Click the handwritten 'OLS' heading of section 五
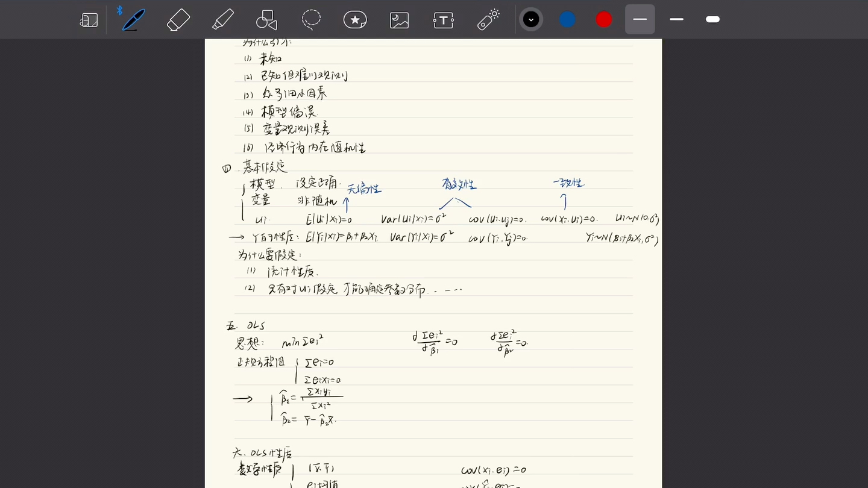The width and height of the screenshot is (868, 488). [256, 326]
